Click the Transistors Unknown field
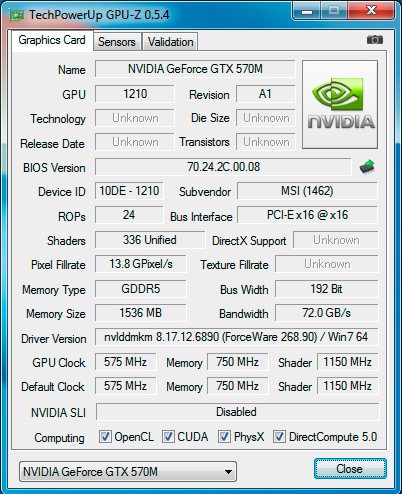 (x=266, y=142)
